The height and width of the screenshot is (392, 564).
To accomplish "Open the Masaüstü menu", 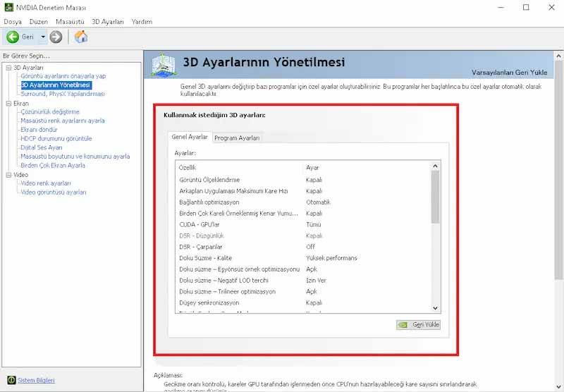I will point(70,22).
